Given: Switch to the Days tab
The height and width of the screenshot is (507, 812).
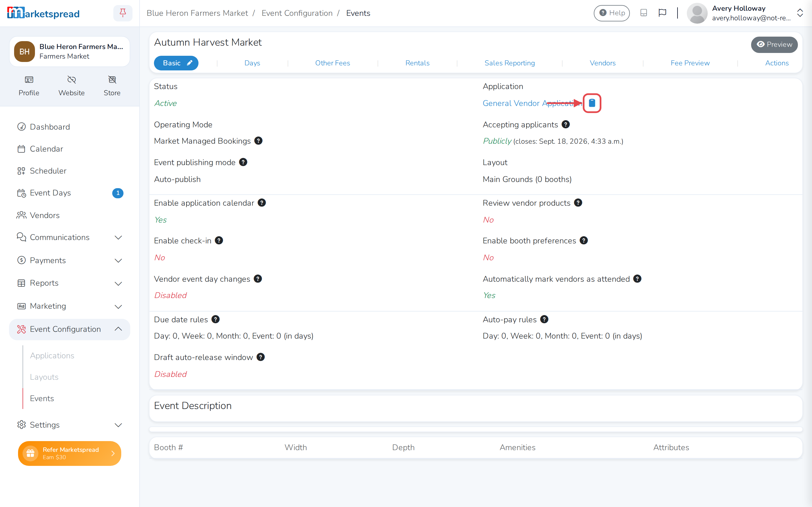Looking at the screenshot, I should 252,63.
